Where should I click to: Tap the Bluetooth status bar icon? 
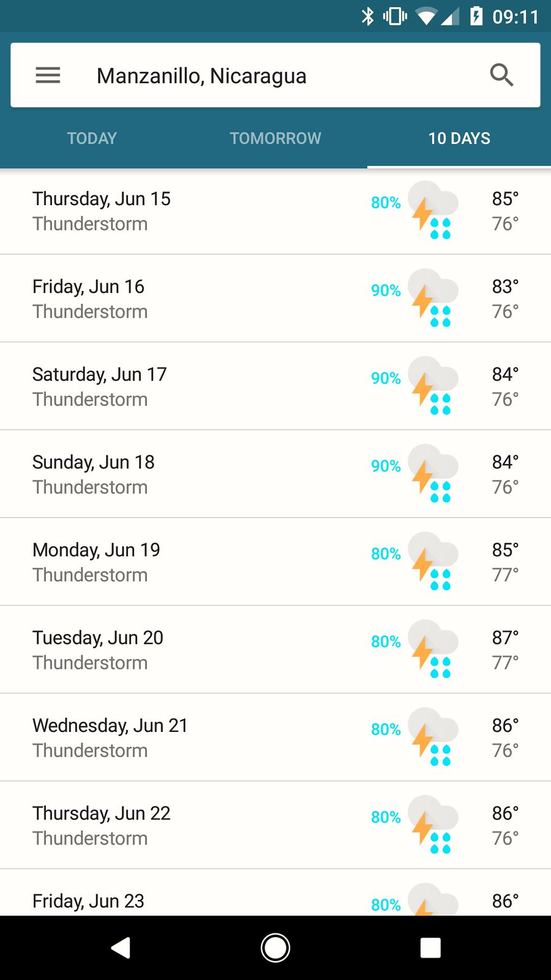[x=367, y=16]
